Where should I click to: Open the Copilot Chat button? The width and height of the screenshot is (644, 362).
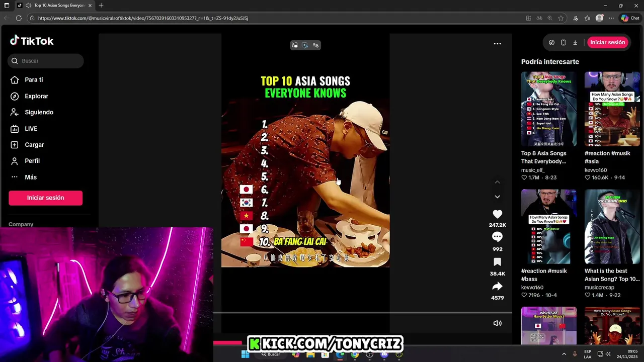click(630, 18)
